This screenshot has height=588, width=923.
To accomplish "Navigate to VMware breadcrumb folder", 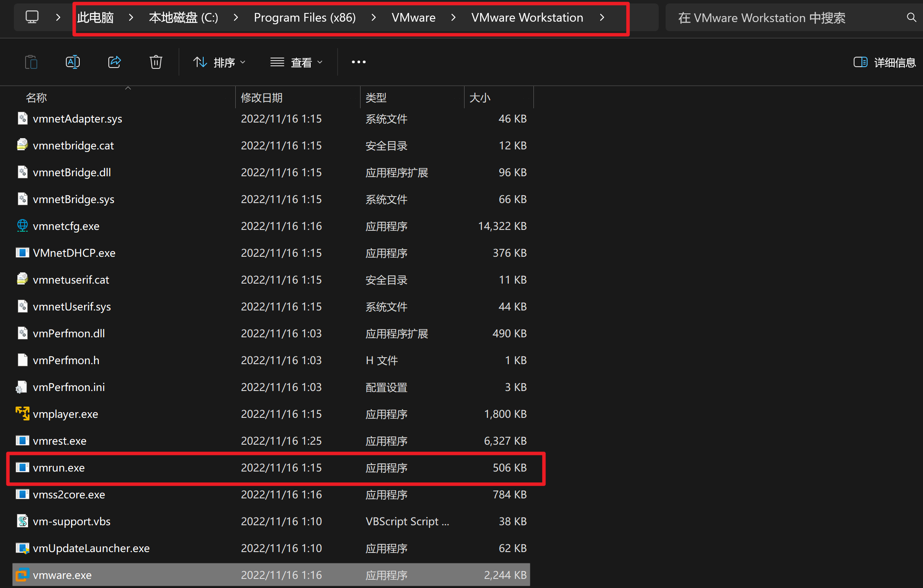I will click(x=413, y=18).
